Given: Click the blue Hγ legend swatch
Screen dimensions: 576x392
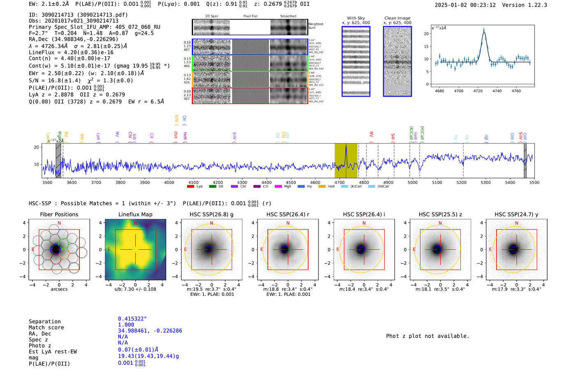Looking at the screenshot, I should [301, 187].
